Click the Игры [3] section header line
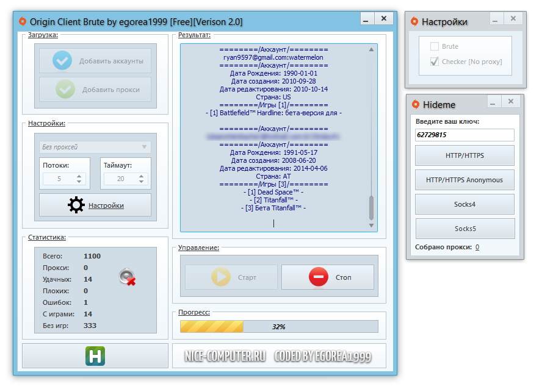 pos(273,184)
